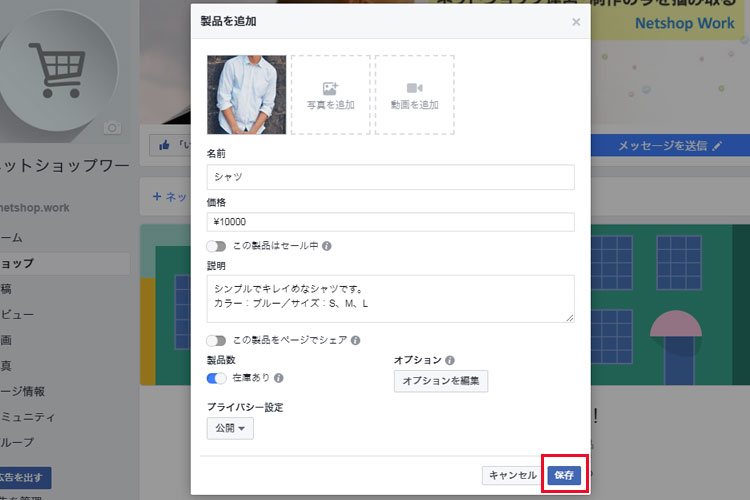
Task: Toggle この製品をページでシェア switch
Action: point(216,340)
